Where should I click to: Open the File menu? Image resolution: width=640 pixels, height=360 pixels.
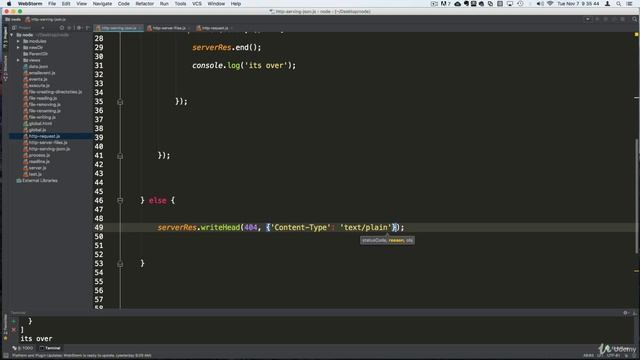click(x=52, y=4)
